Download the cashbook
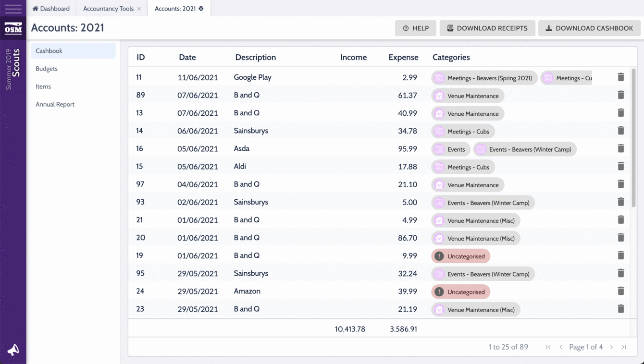The image size is (644, 364). [x=589, y=28]
